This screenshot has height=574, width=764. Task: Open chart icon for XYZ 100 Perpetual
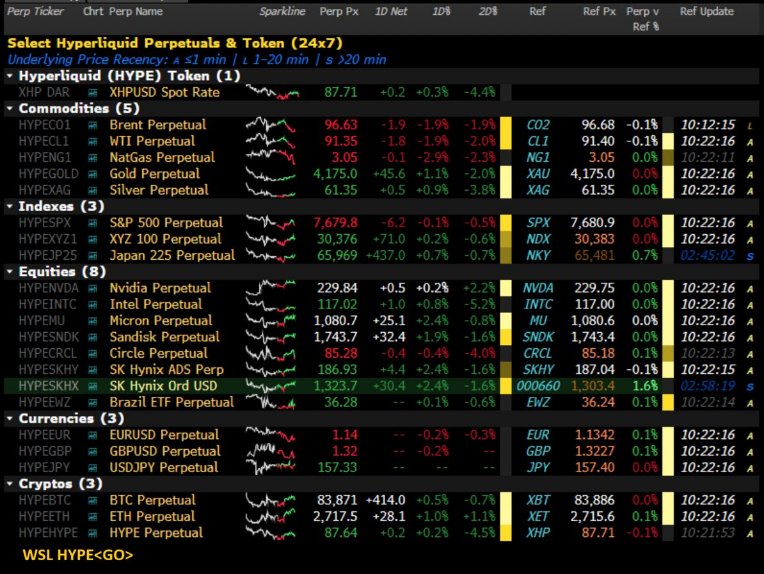pyautogui.click(x=93, y=239)
